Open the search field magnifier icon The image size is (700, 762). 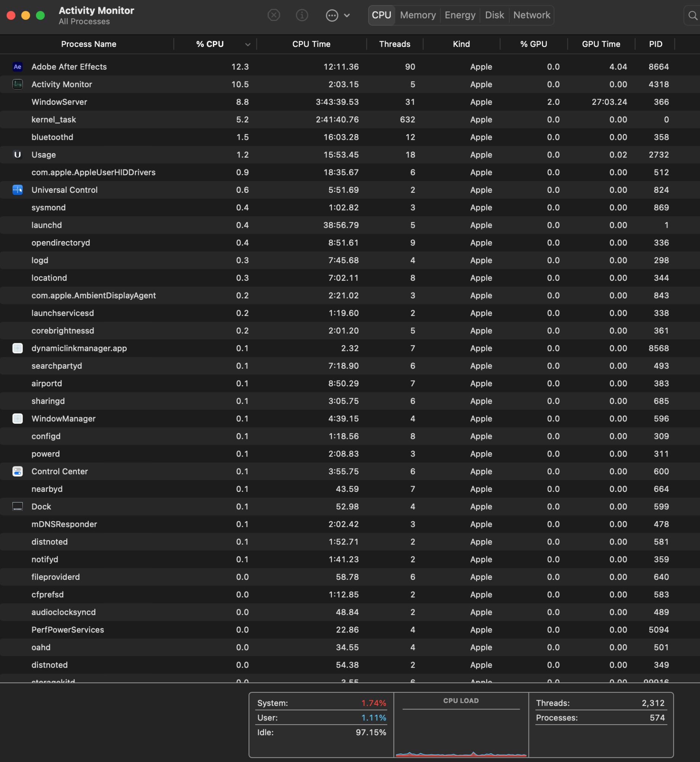(x=693, y=15)
